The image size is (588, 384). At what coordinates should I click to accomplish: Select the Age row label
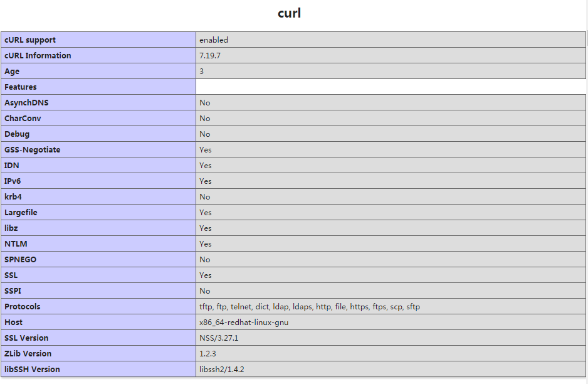click(12, 72)
